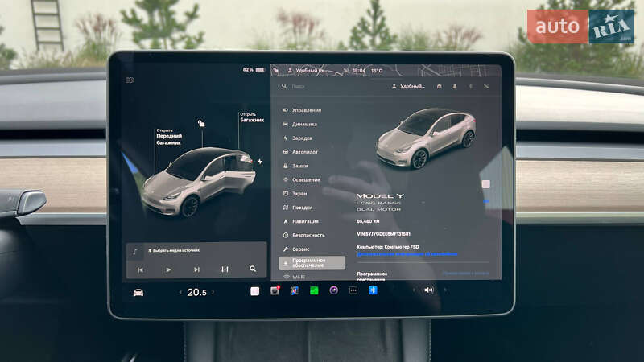Skip to next track in media player
The height and width of the screenshot is (362, 644).
point(196,269)
